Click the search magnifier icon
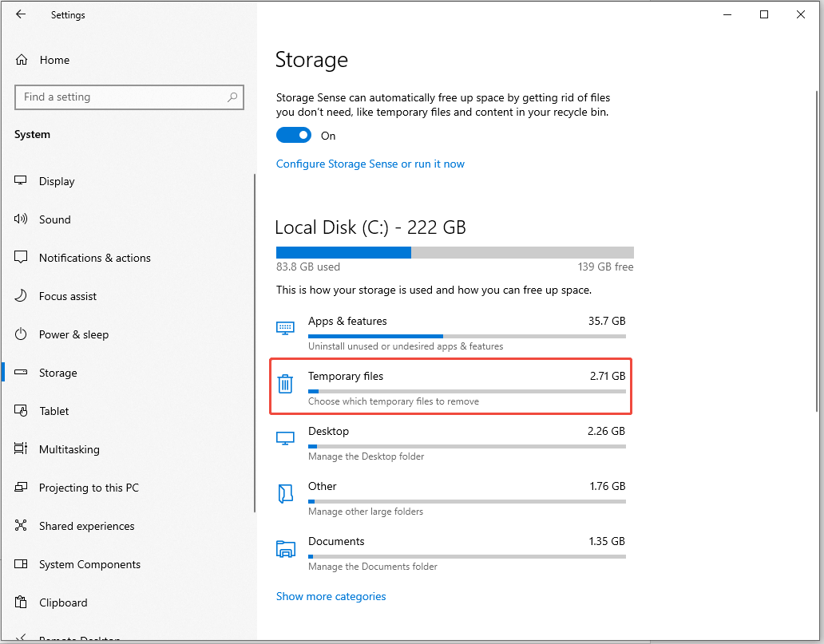 pos(232,97)
